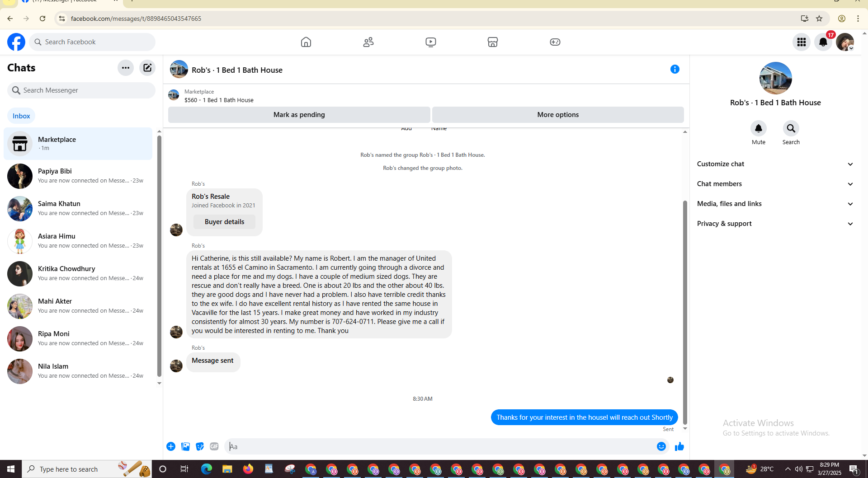Click the chat list scrollbar

[159, 256]
